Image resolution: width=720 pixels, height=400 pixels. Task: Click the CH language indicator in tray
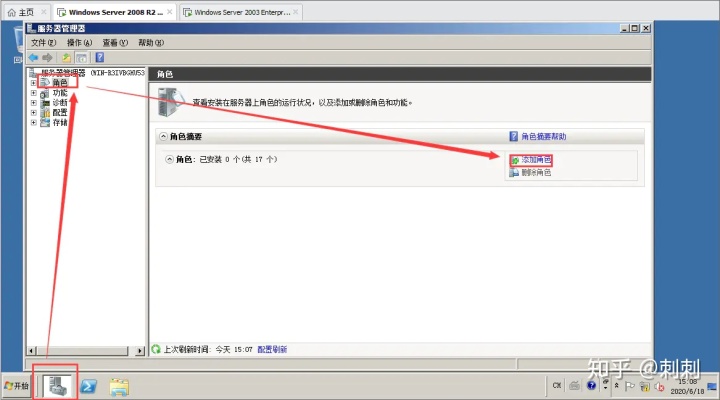point(557,386)
